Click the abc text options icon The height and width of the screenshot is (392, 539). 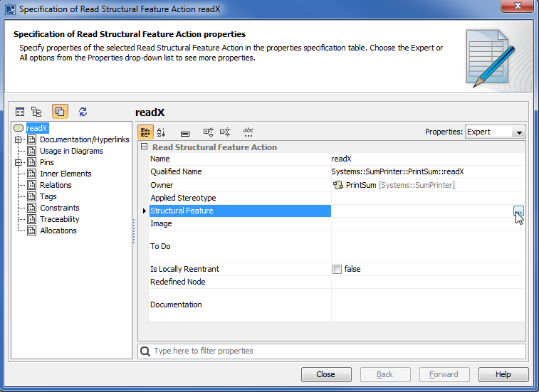pos(248,132)
